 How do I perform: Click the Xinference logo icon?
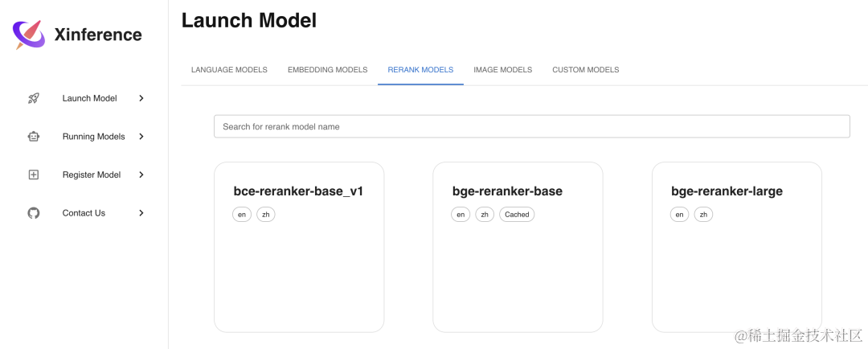(30, 35)
